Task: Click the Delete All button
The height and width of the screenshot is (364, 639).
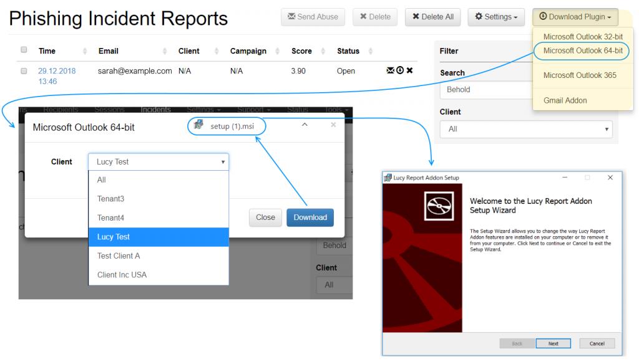Action: (433, 17)
